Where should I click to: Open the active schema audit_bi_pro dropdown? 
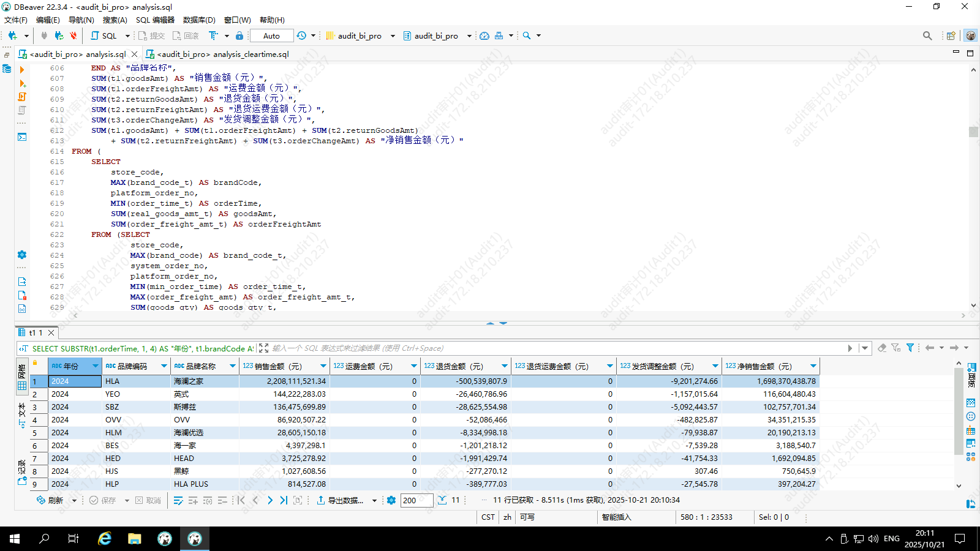437,36
